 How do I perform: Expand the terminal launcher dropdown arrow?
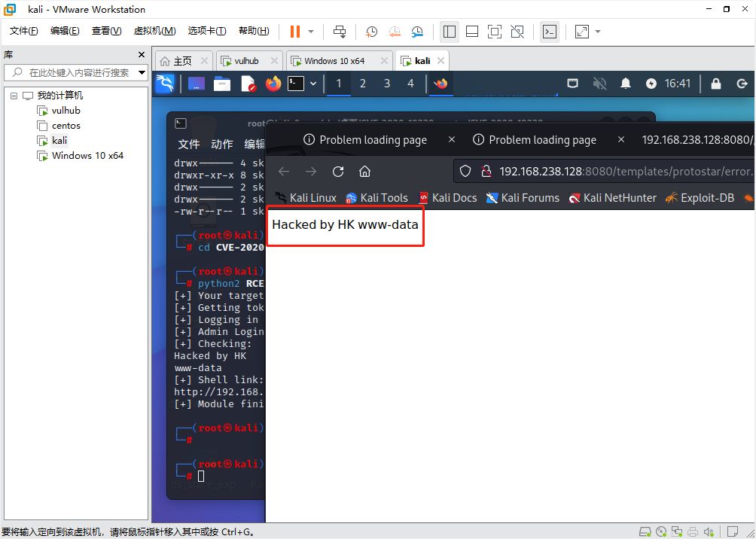pyautogui.click(x=313, y=84)
